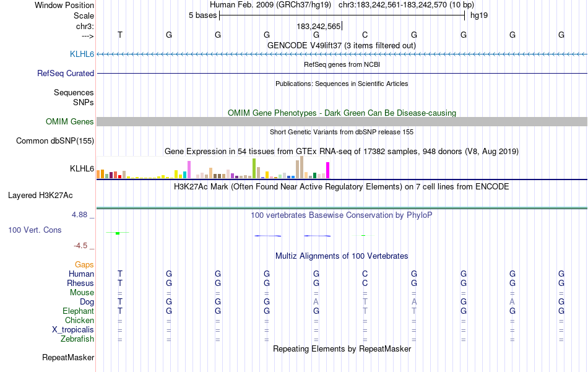Open the Layered H3K27Ac track label
This screenshot has width=588, height=372.
tap(40, 196)
